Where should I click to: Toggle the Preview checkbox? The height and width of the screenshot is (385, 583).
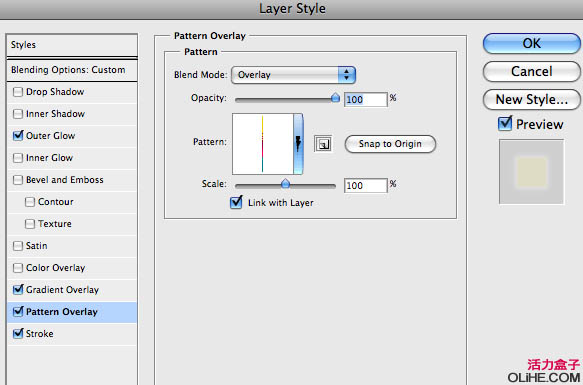(x=505, y=123)
